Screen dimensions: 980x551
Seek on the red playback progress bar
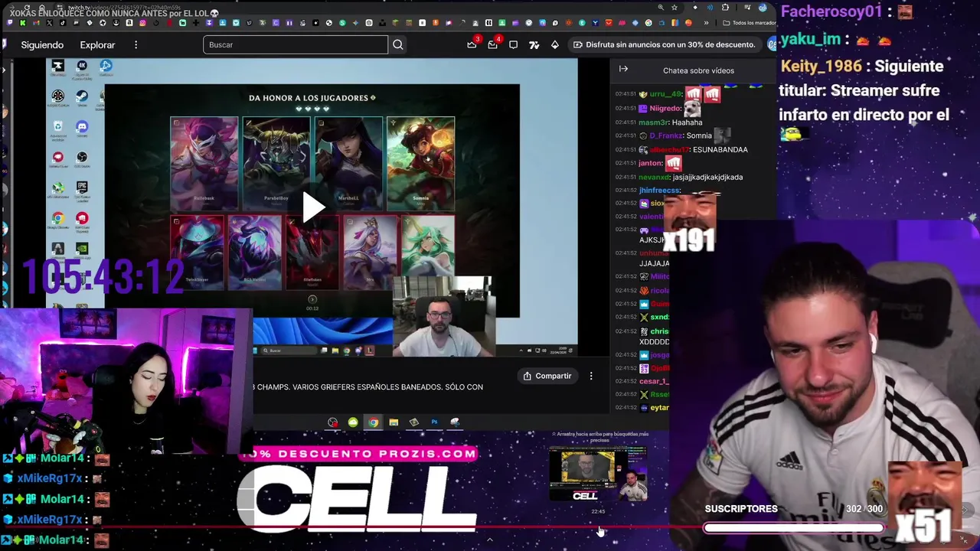coord(352,527)
